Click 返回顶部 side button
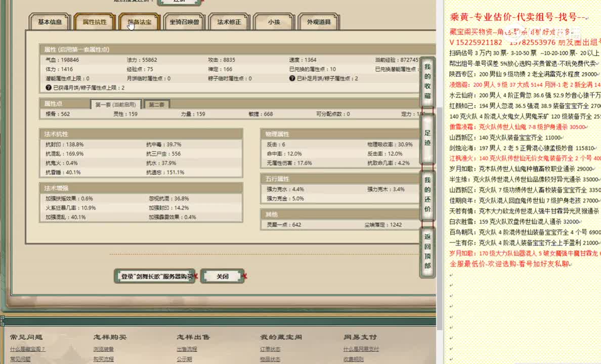 point(427,251)
